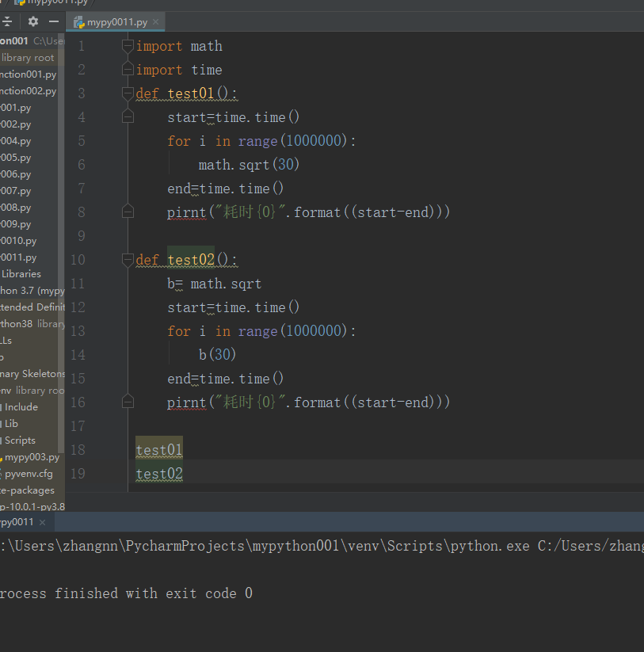Select nction002.py in project tree
Image resolution: width=644 pixels, height=652 pixels.
(29, 91)
